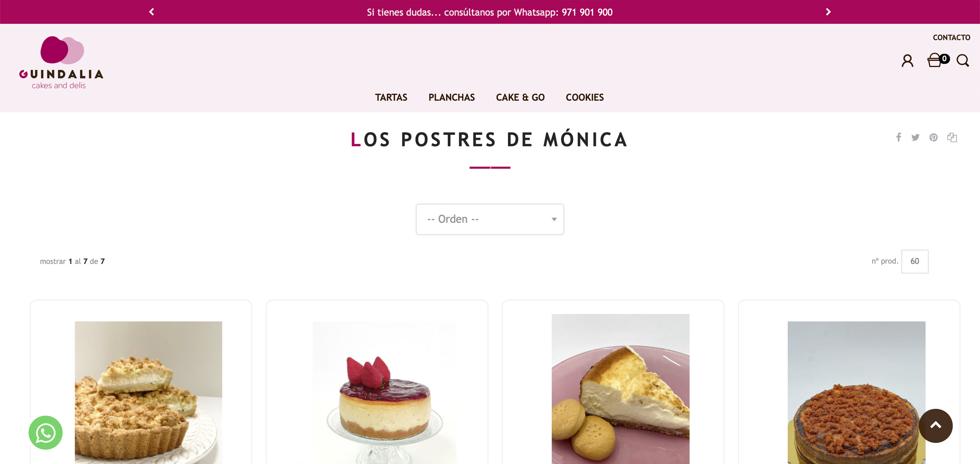Click the back-to-top arrow button
The width and height of the screenshot is (980, 464).
pos(936,425)
